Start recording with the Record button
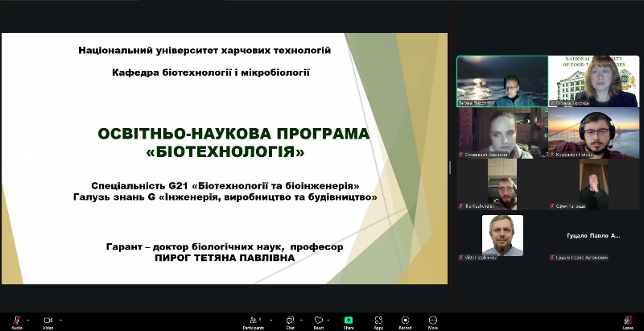 click(405, 320)
